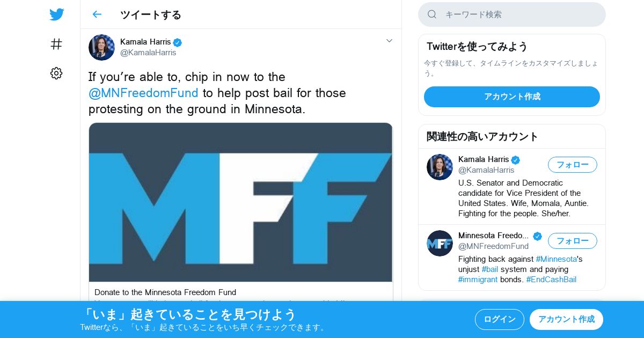Open the #EndCashBail hashtag link
The height and width of the screenshot is (338, 644).
[551, 280]
